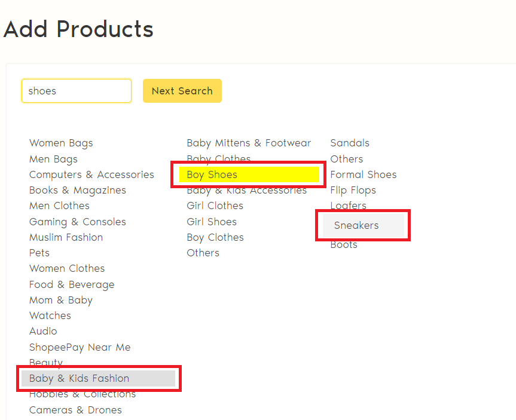Choose Baby Mittens & Footwear subcategory

[249, 143]
